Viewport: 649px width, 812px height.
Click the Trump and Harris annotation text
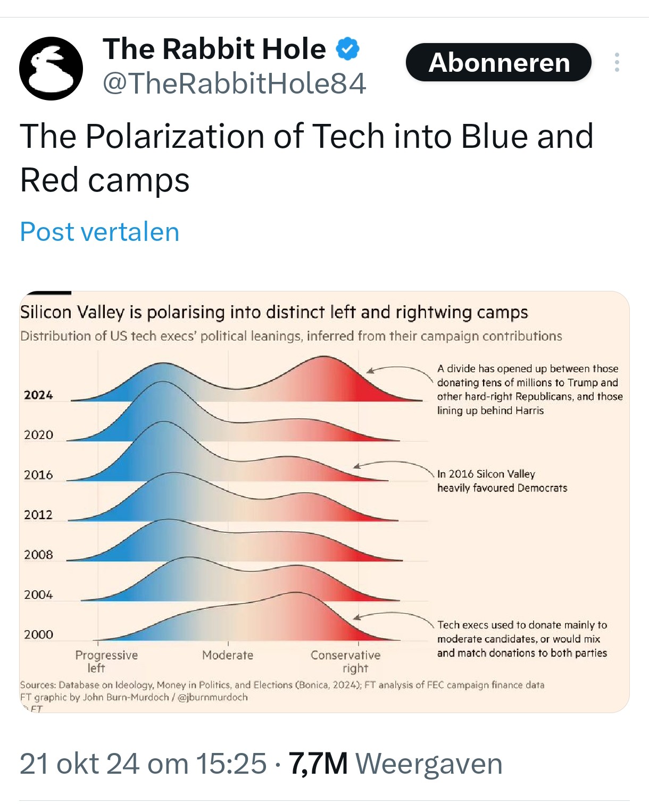click(x=529, y=389)
